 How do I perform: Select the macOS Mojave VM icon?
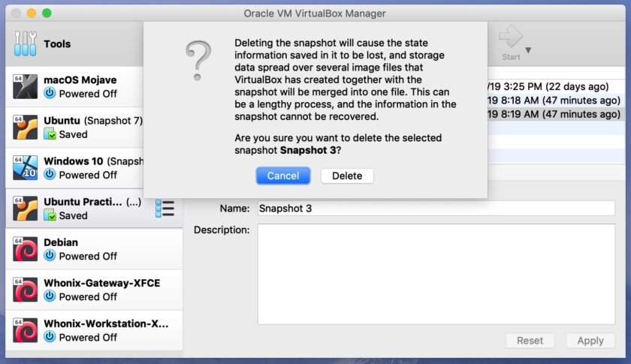(25, 86)
